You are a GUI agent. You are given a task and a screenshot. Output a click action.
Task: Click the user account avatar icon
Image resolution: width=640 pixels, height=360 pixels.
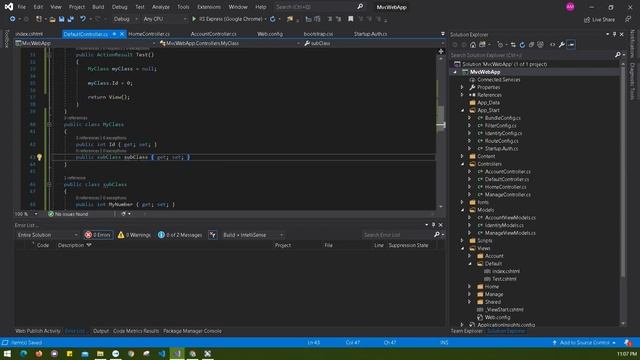click(570, 7)
